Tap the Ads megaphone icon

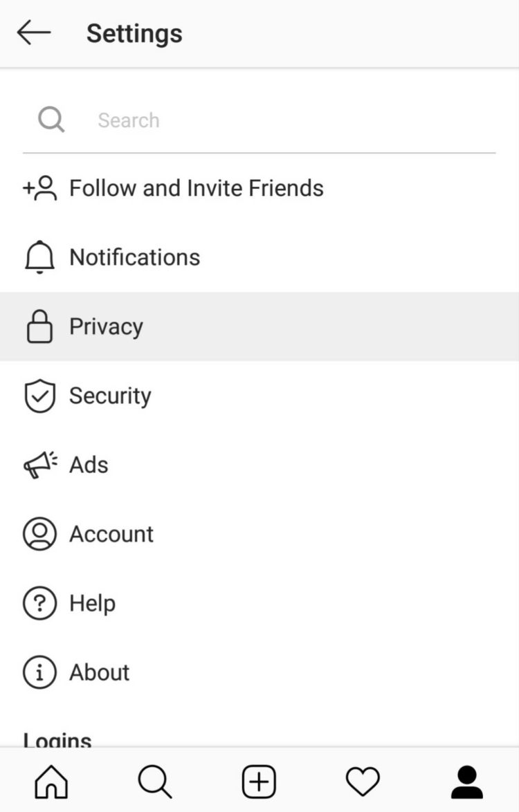coord(39,465)
